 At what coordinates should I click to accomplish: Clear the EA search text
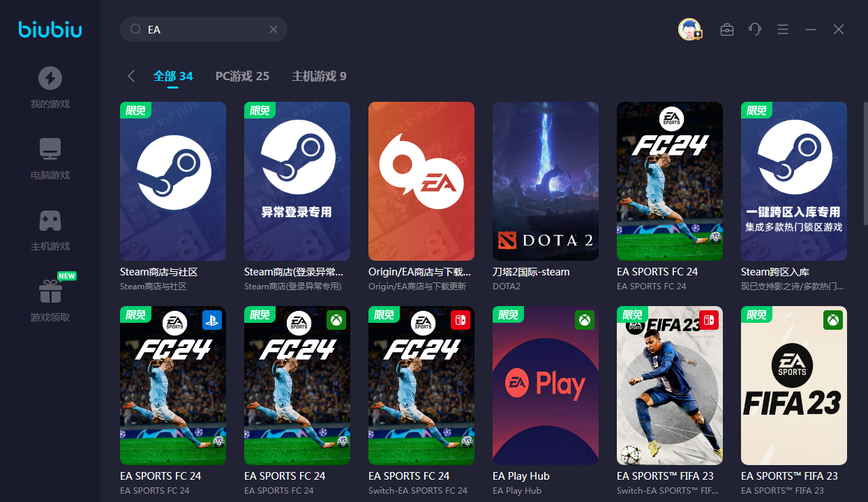coord(274,29)
